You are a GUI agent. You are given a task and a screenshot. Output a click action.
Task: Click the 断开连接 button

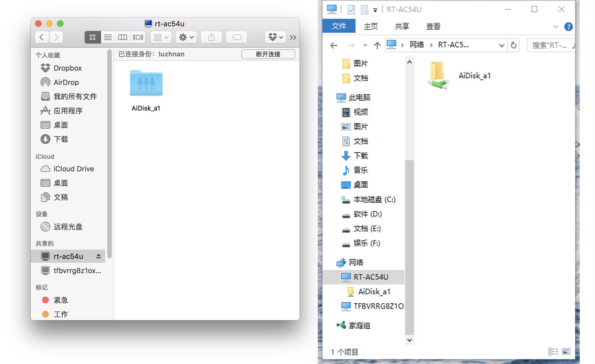[x=268, y=54]
